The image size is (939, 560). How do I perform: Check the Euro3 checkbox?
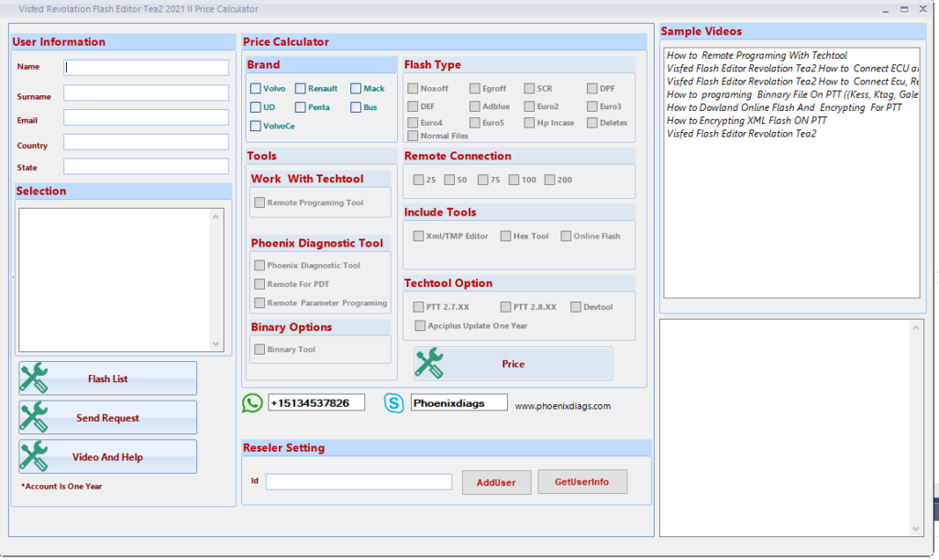[592, 106]
